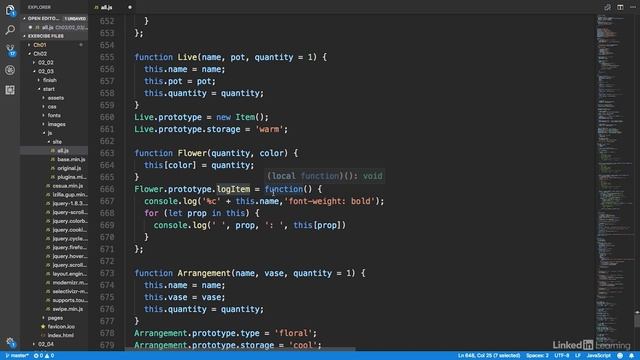Select the all.js editor tab
640x360 pixels.
point(107,7)
